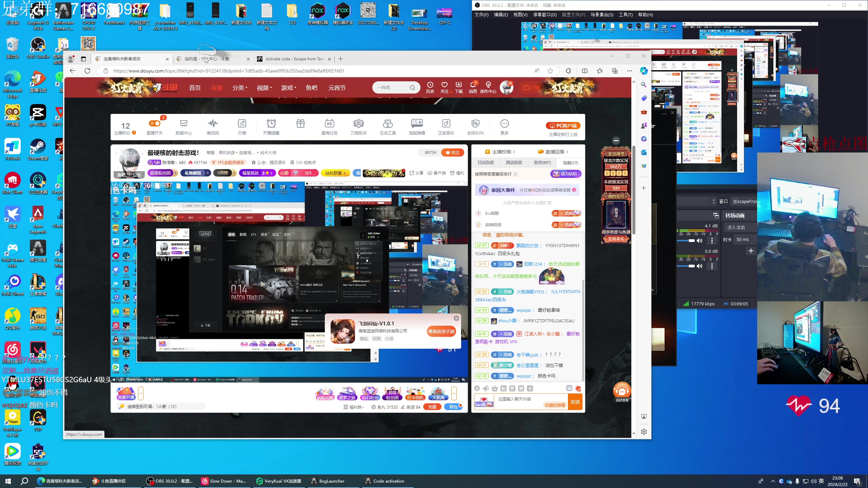
Task: Open the 互动工具 interaction tools icon
Action: 388,127
